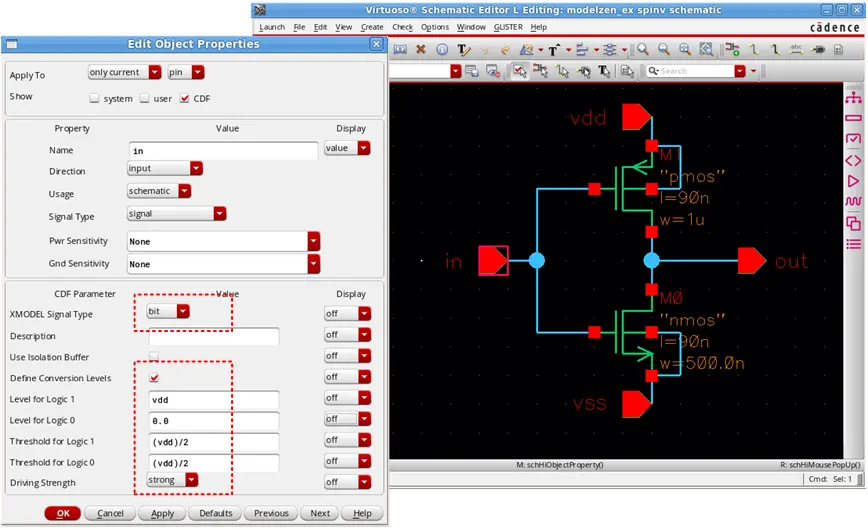The image size is (868, 530).
Task: Click the select instances filter icon
Action: coord(540,71)
